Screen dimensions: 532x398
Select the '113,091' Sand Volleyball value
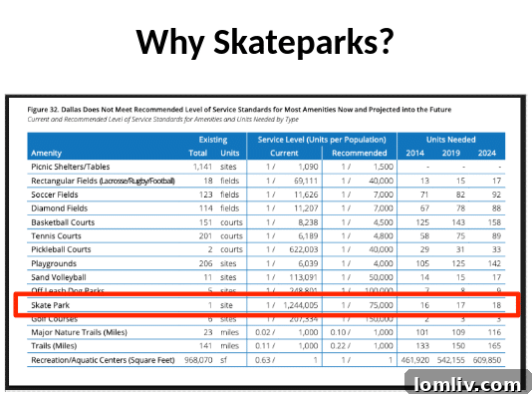(x=303, y=277)
